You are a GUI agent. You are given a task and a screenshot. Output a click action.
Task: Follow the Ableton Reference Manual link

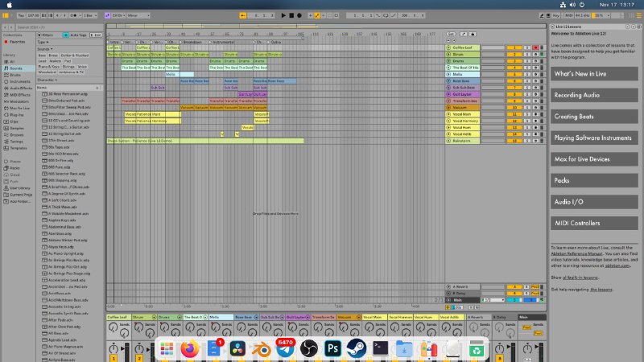[576, 253]
